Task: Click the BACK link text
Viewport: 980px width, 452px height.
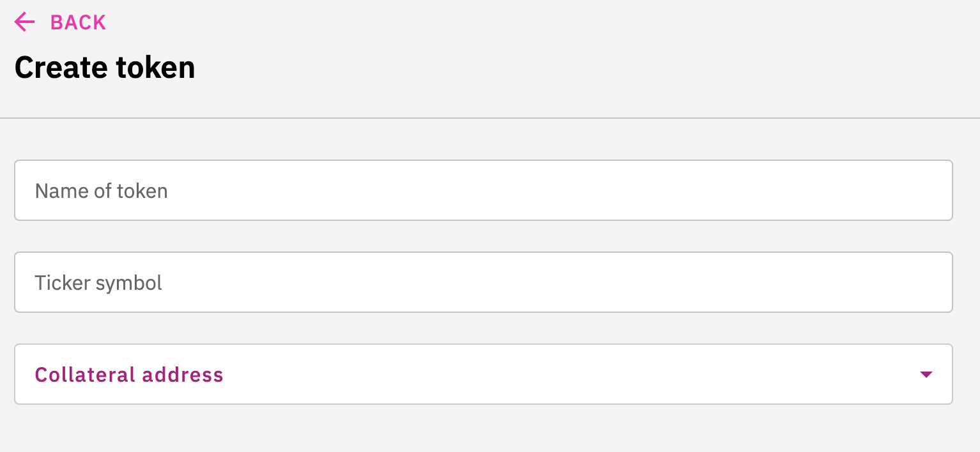Action: (x=78, y=22)
